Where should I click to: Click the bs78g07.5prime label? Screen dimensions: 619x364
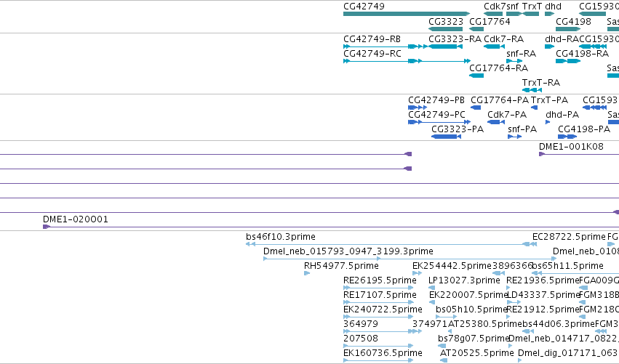point(474,339)
